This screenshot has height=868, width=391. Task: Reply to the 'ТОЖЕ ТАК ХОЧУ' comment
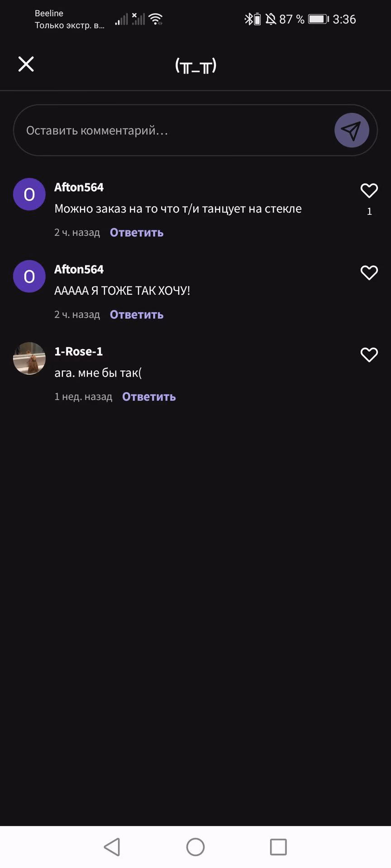pos(137,315)
